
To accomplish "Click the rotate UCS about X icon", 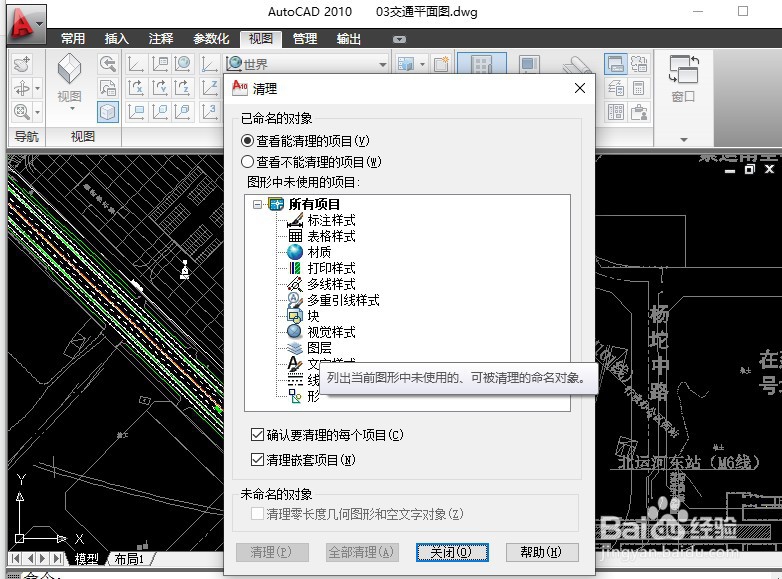I will [x=136, y=88].
